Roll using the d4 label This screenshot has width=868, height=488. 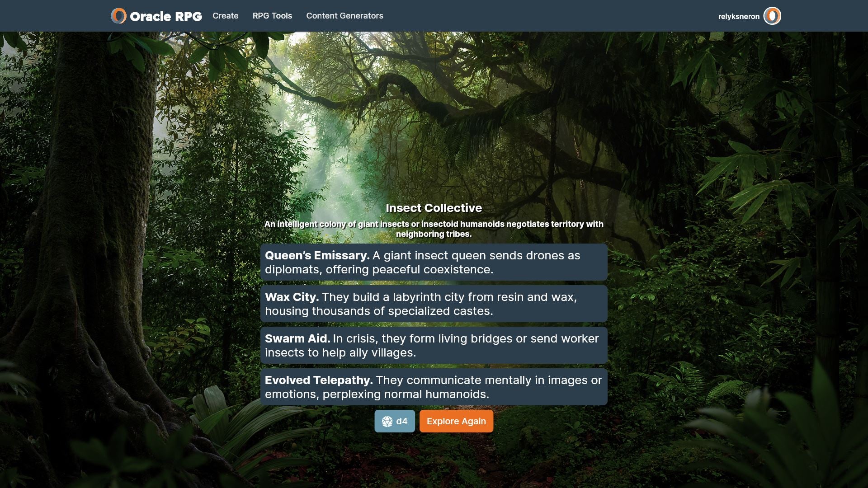point(402,422)
